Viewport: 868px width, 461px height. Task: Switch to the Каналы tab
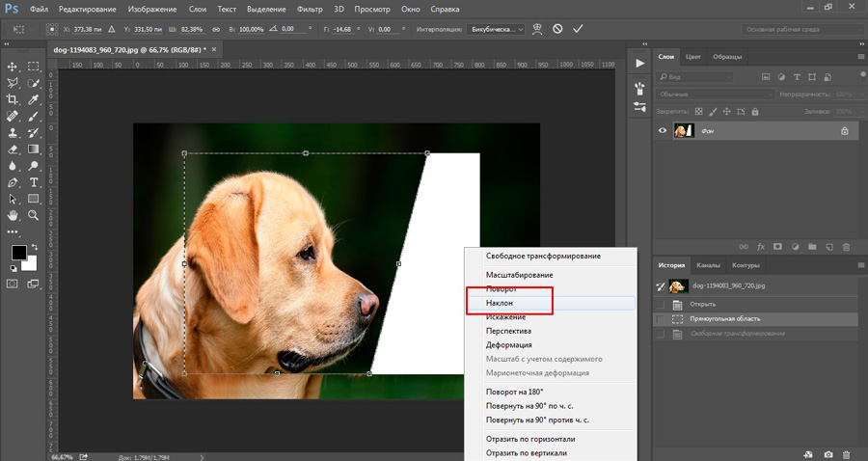(x=708, y=264)
